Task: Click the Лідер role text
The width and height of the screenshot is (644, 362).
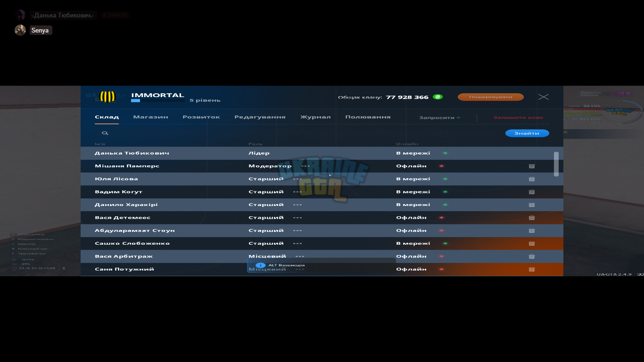Action: [259, 153]
